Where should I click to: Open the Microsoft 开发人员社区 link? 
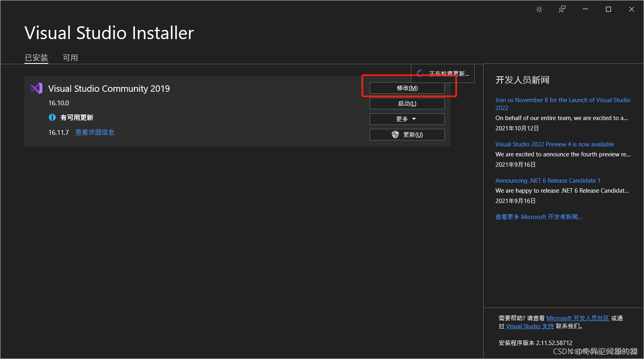click(577, 318)
